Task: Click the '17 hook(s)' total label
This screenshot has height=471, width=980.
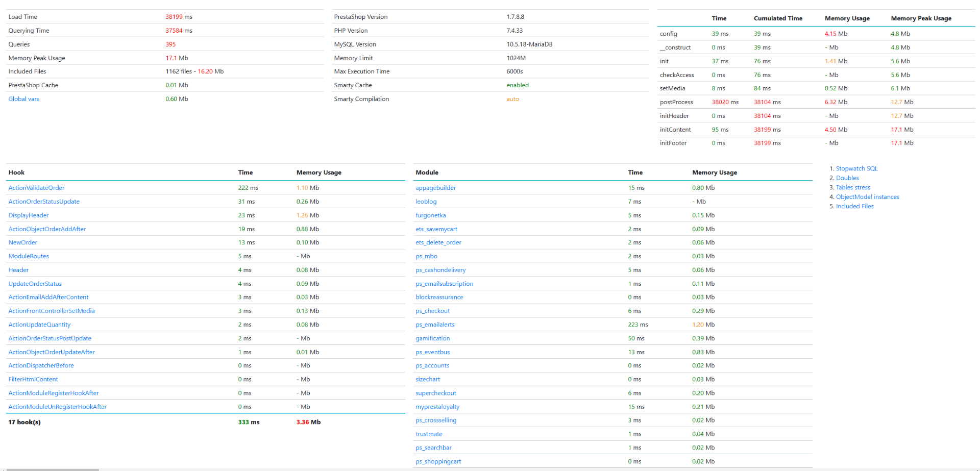Action: [x=24, y=422]
